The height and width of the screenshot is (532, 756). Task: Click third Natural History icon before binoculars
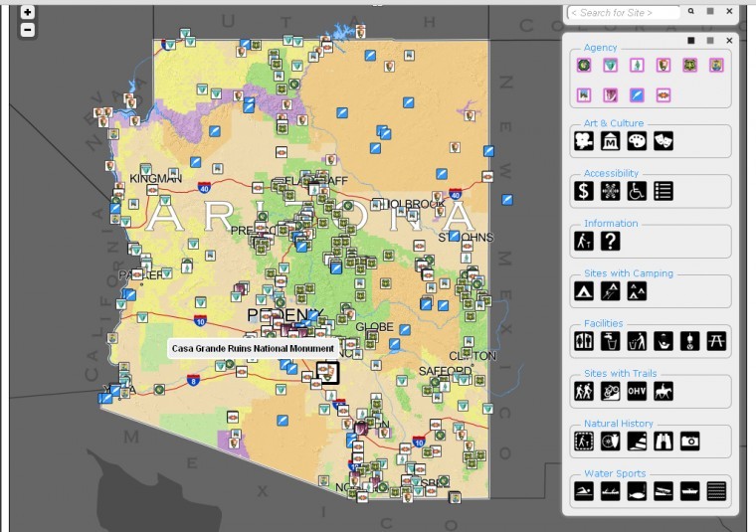tap(637, 442)
